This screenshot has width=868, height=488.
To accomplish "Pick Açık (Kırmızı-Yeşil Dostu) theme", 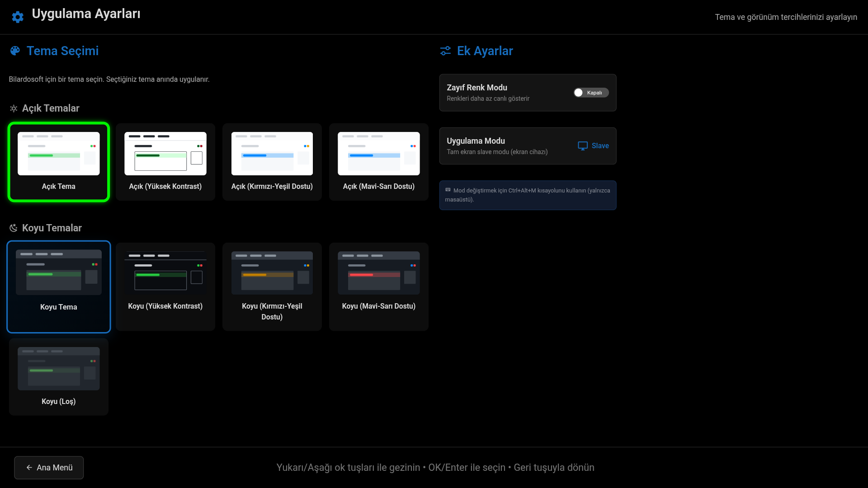I will (272, 162).
